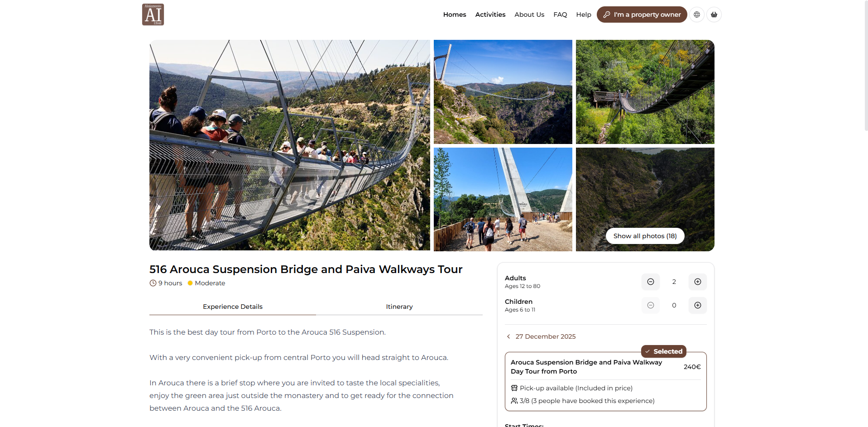The height and width of the screenshot is (427, 868).
Task: Go back using chevron beside 27 December 2025
Action: (508, 336)
